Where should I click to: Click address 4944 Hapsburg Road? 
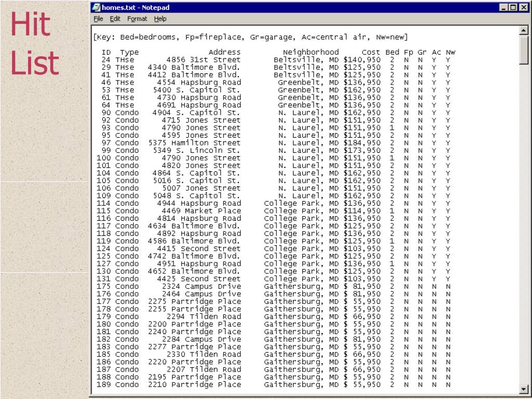[x=199, y=203]
